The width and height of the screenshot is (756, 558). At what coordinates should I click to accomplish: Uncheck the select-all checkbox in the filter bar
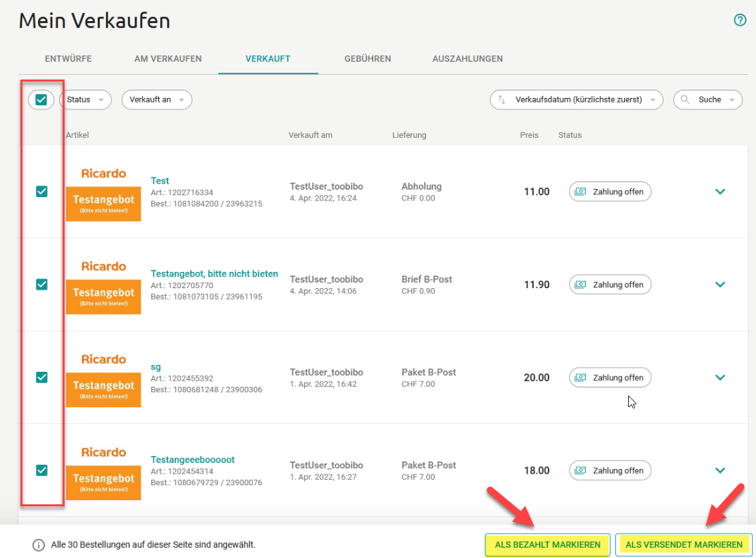pyautogui.click(x=41, y=100)
